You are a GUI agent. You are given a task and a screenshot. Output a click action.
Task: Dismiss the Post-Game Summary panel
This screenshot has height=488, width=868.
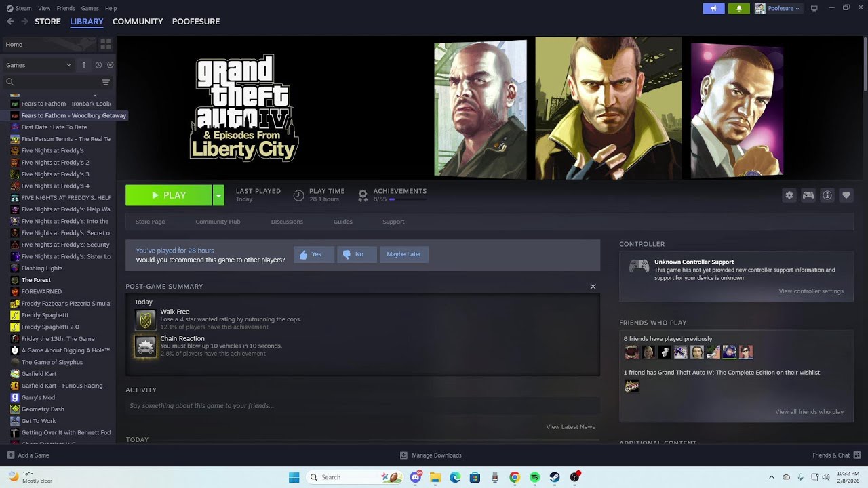tap(593, 287)
